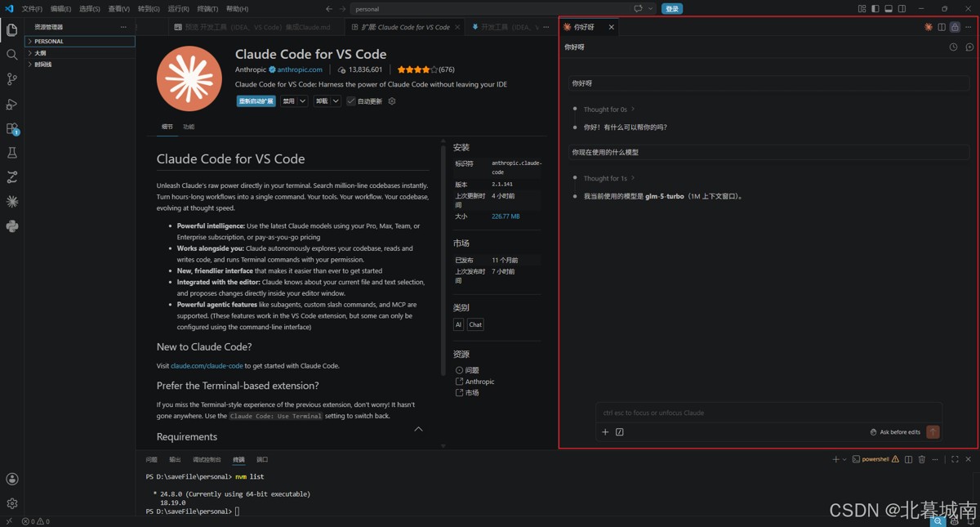Maximize the terminal panel size
The height and width of the screenshot is (527, 980).
tap(955, 460)
